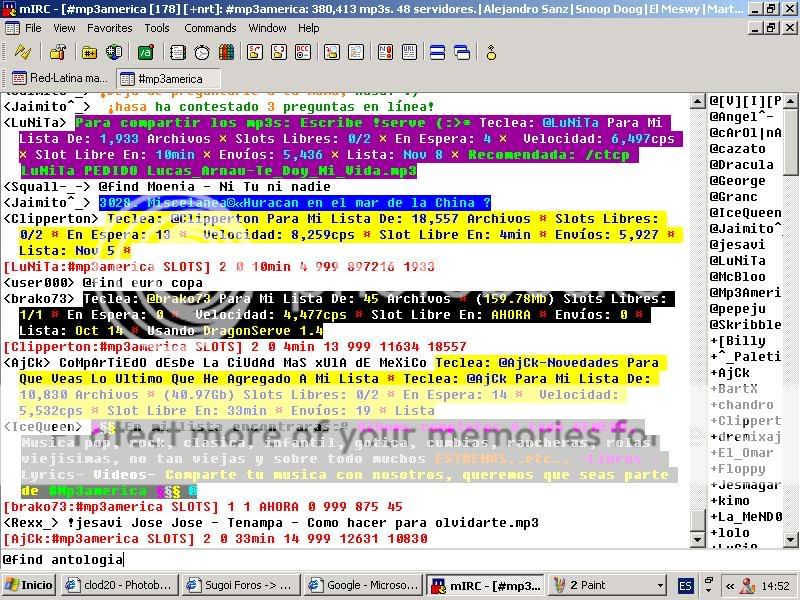Click chat scrollbar down arrow
This screenshot has width=800, height=600.
pos(697,539)
